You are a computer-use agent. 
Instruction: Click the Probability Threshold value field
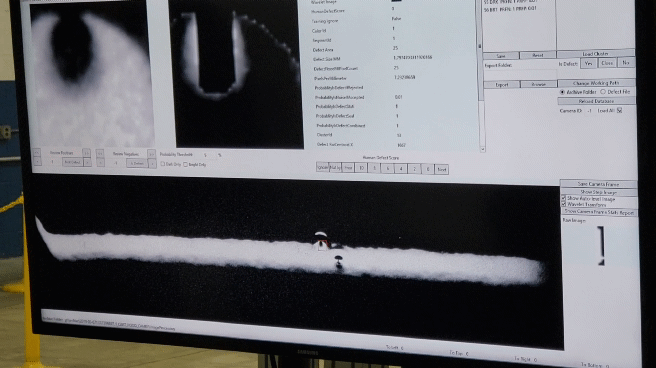tap(206, 155)
